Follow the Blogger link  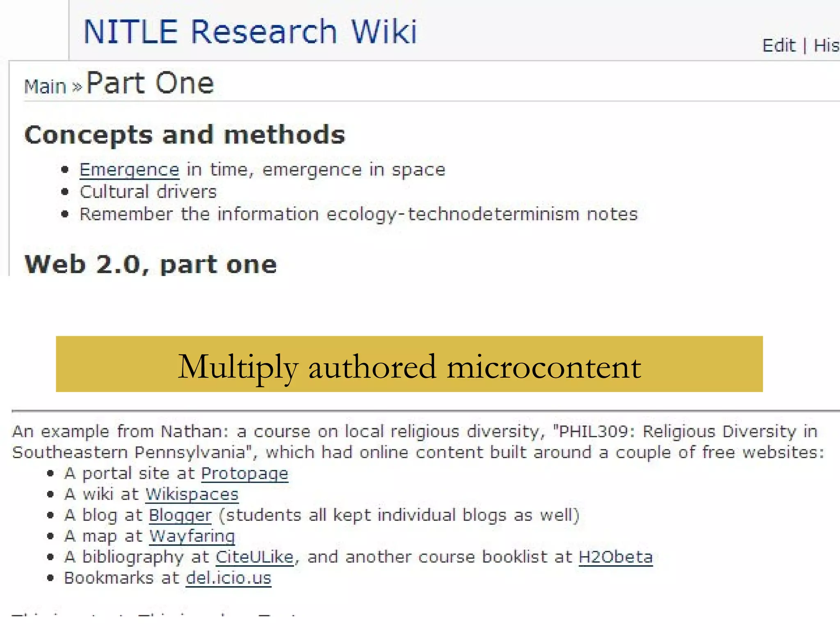180,515
